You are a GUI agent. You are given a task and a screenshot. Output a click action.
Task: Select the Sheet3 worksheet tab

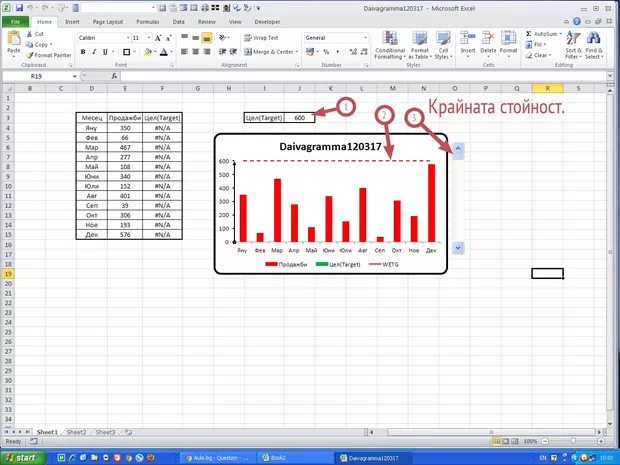106,432
